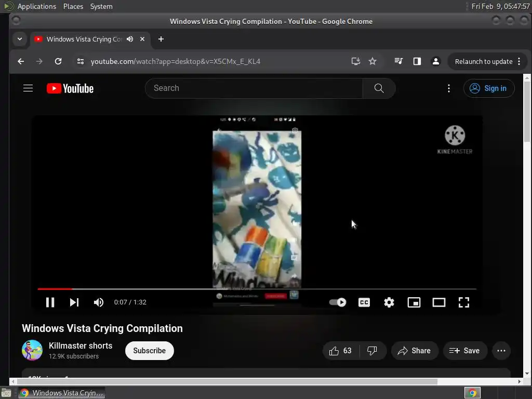This screenshot has width=532, height=399.
Task: Enter full screen mode
Action: coord(464,302)
